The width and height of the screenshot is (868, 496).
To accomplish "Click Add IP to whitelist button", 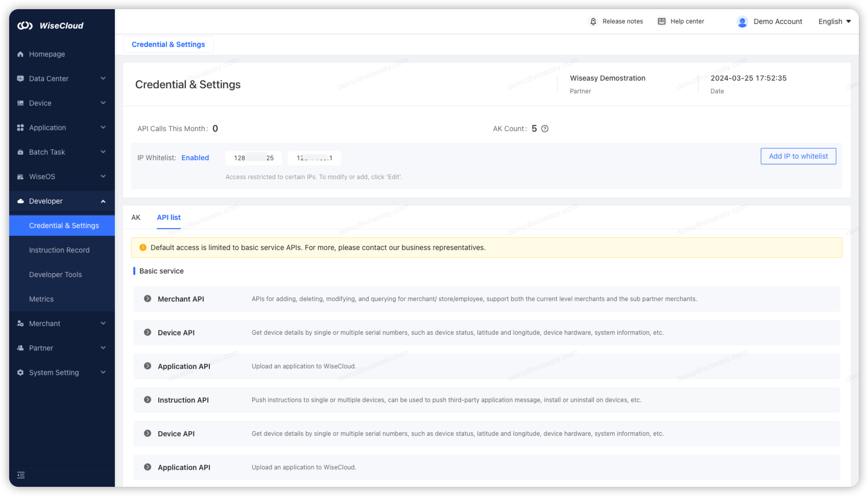I will pyautogui.click(x=798, y=156).
